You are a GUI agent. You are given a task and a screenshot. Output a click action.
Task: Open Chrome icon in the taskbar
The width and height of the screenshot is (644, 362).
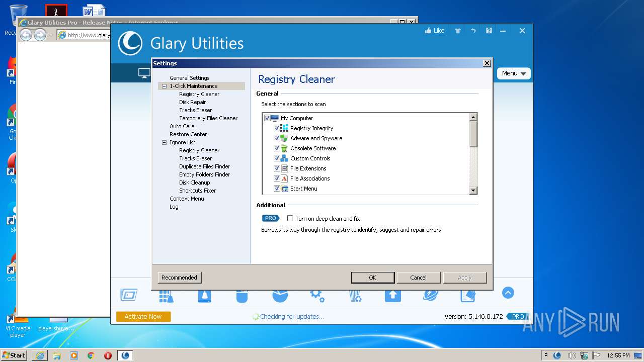pyautogui.click(x=91, y=355)
